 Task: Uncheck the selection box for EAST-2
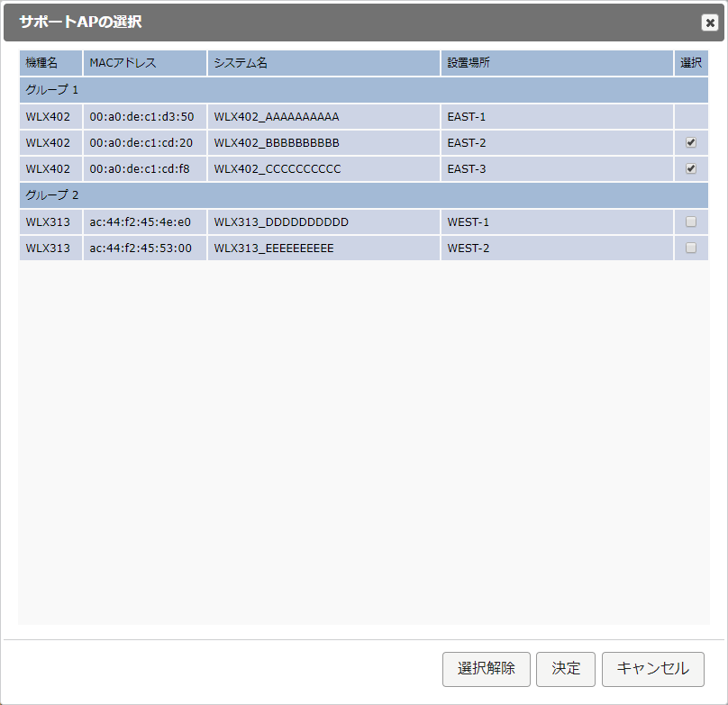(x=691, y=142)
